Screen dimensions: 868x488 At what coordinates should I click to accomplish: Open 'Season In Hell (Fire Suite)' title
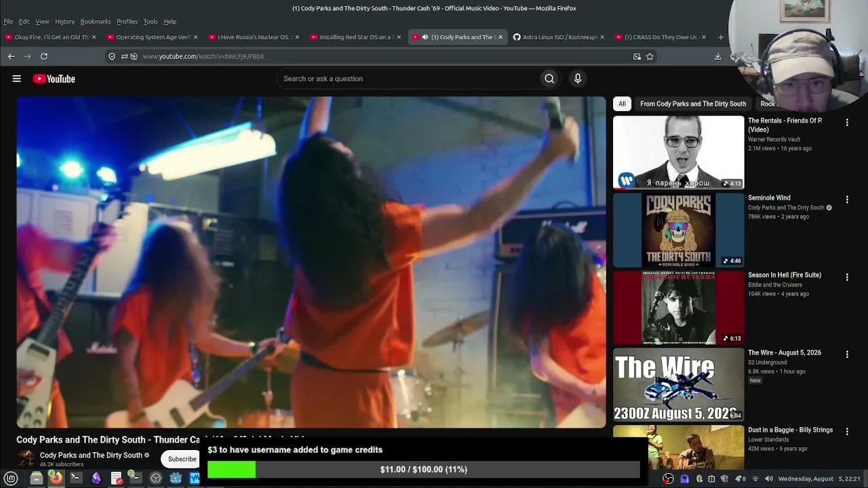(785, 275)
